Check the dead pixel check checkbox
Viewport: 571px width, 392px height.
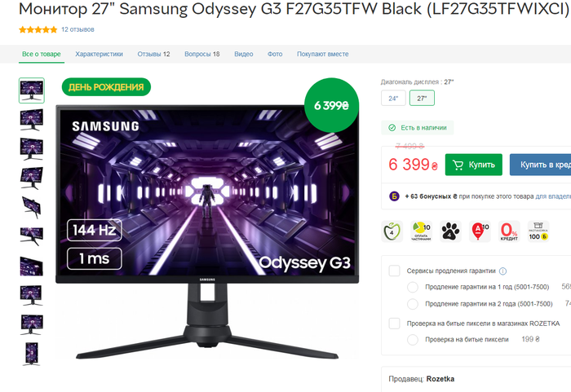394,324
